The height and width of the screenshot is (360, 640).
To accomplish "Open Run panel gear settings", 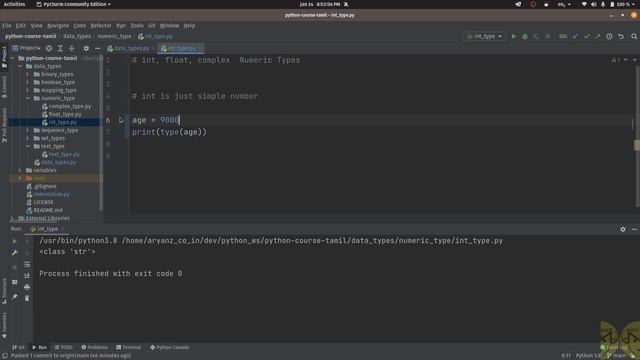I will point(623,229).
